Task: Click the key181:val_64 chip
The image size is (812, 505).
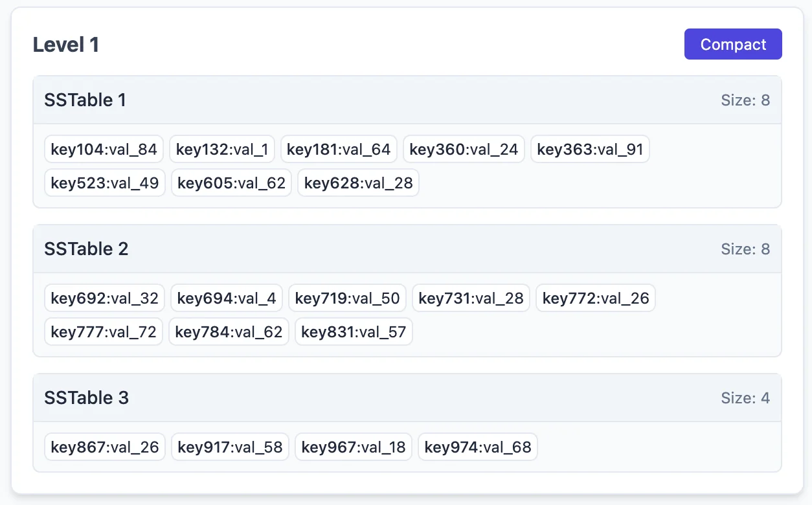Action: pos(339,150)
